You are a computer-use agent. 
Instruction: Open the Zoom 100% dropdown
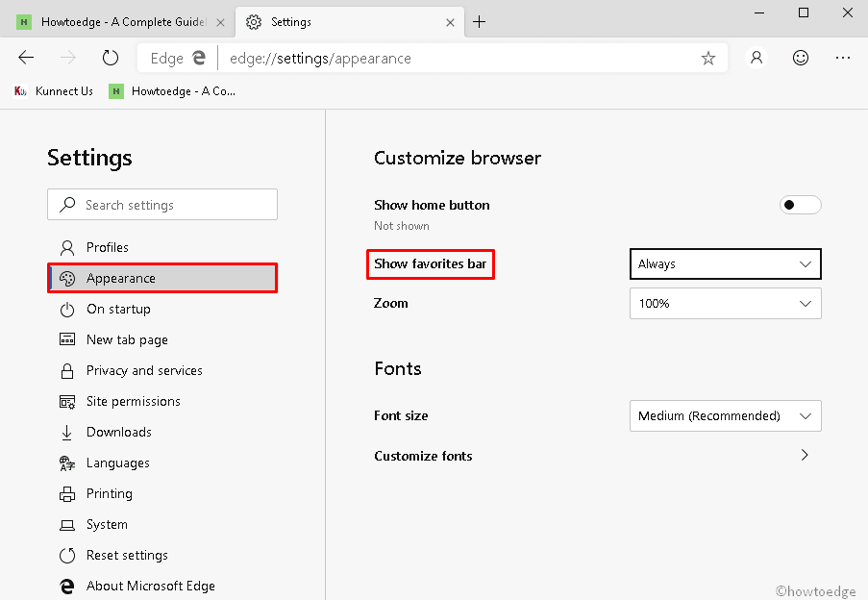pyautogui.click(x=725, y=303)
